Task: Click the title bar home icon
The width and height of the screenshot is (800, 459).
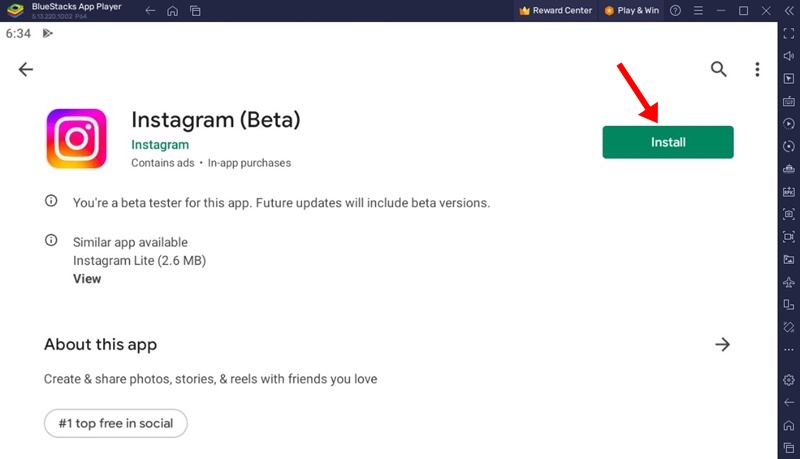Action: [x=172, y=10]
